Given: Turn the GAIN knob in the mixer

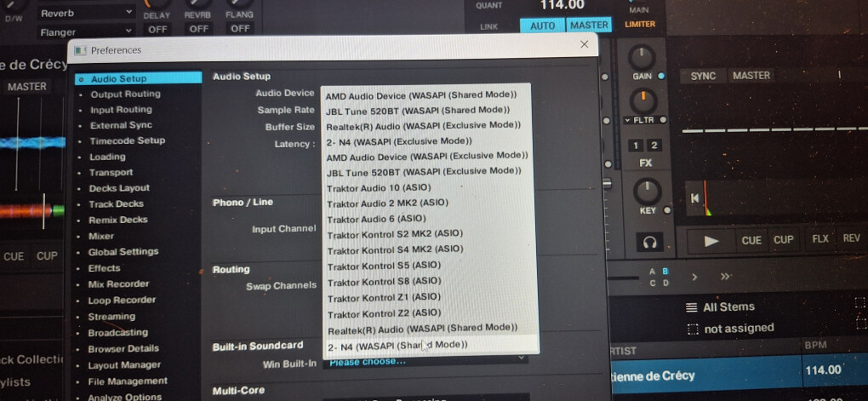Looking at the screenshot, I should (642, 58).
